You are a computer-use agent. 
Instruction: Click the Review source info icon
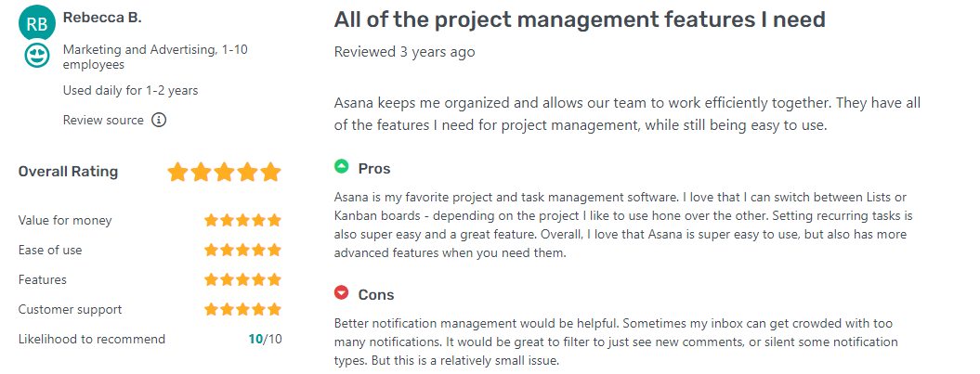click(x=159, y=121)
